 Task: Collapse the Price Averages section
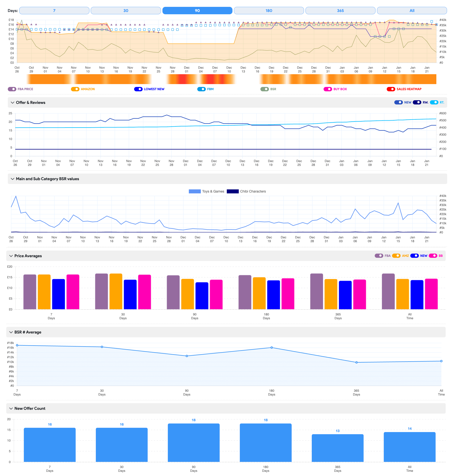click(11, 256)
